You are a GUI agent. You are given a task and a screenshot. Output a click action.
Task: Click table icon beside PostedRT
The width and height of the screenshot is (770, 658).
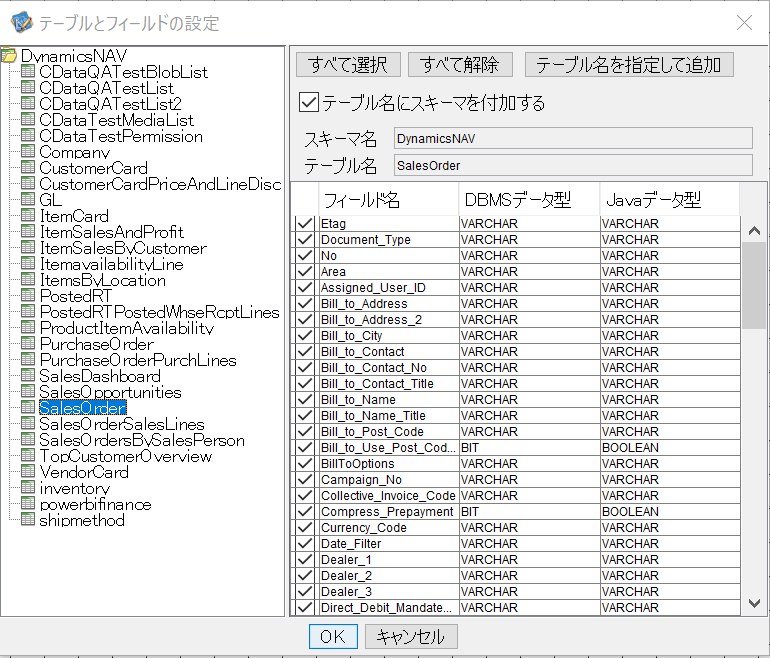(x=28, y=295)
